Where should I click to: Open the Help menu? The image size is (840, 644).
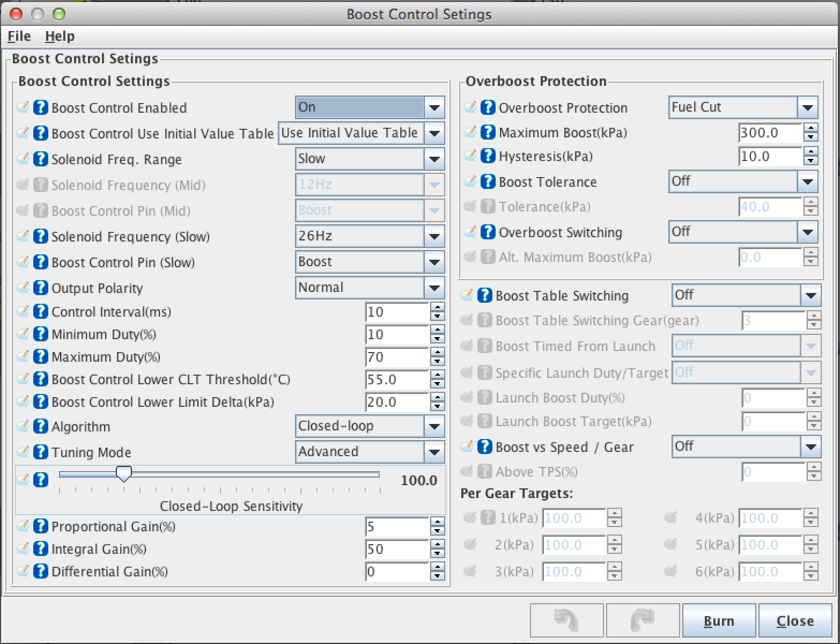pyautogui.click(x=60, y=36)
